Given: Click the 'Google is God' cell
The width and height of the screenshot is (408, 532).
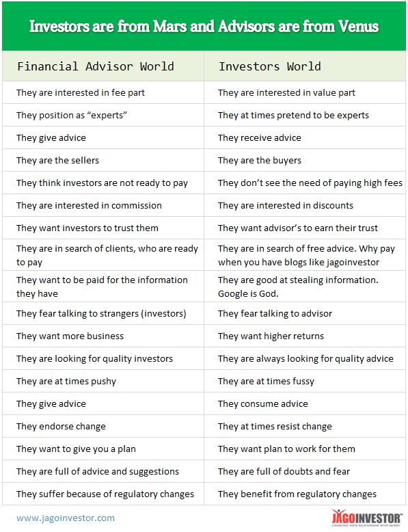Looking at the screenshot, I should pyautogui.click(x=305, y=287).
